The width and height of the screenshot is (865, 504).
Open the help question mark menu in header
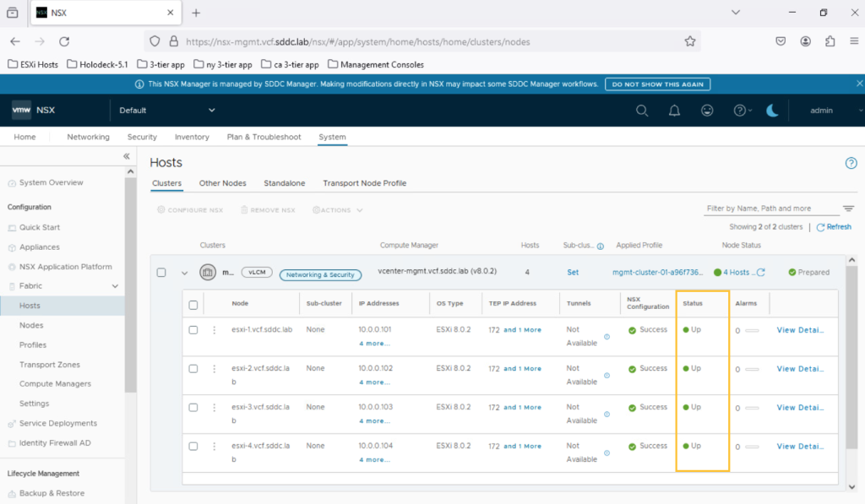(743, 111)
